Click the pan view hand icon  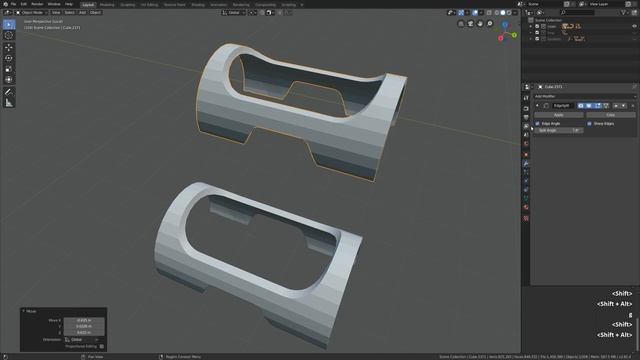pos(480,24)
